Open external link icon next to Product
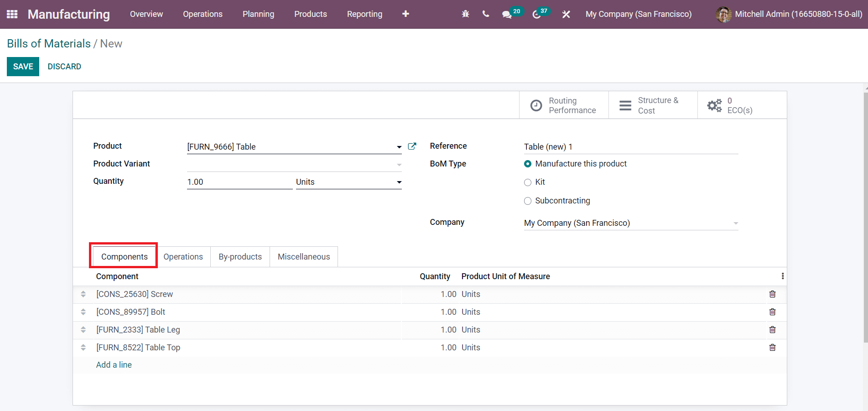 tap(412, 146)
